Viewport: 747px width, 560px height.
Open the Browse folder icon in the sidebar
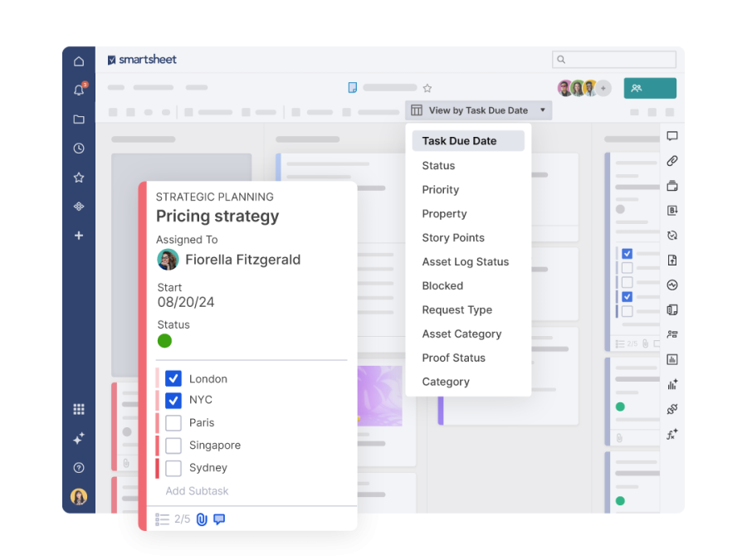78,119
